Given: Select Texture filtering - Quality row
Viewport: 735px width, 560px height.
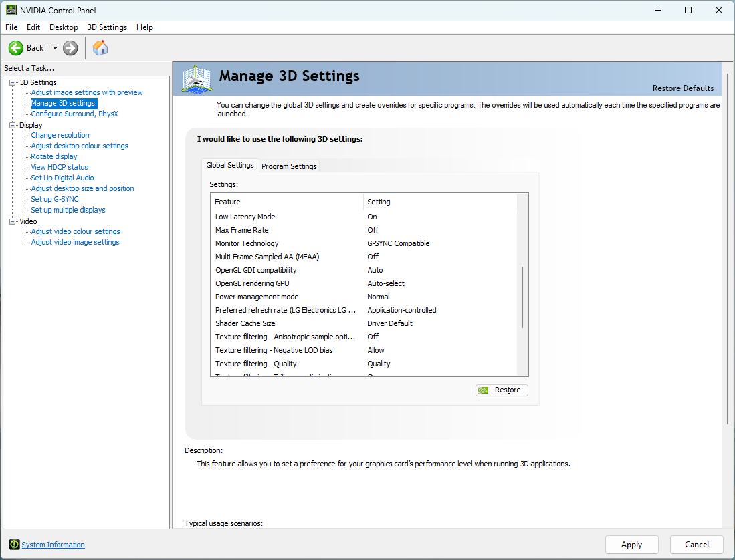Looking at the screenshot, I should coord(364,364).
